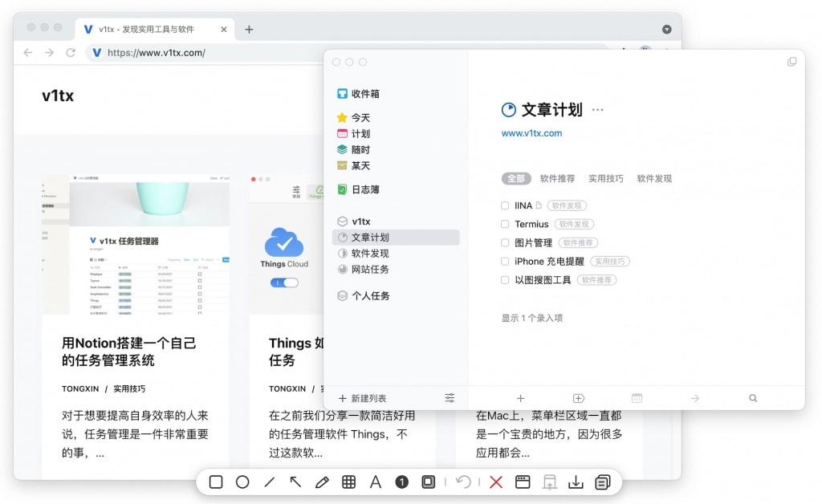Open 日志簿 in sidebar
822x504 pixels.
[358, 189]
